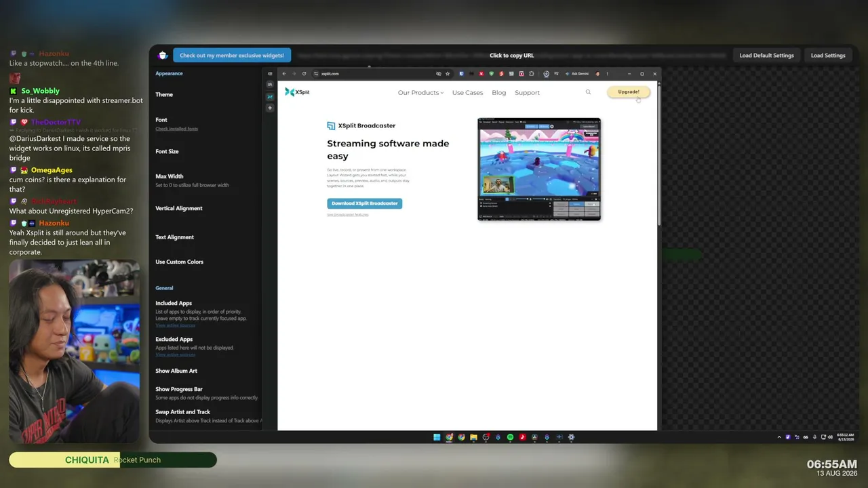
Task: Click the Font Size setting label
Action: coord(167,152)
